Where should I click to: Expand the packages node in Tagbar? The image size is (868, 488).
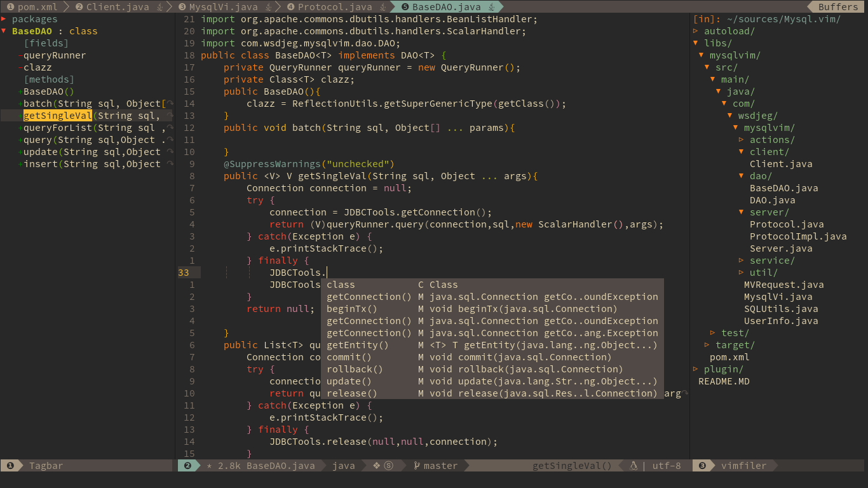coord(4,19)
